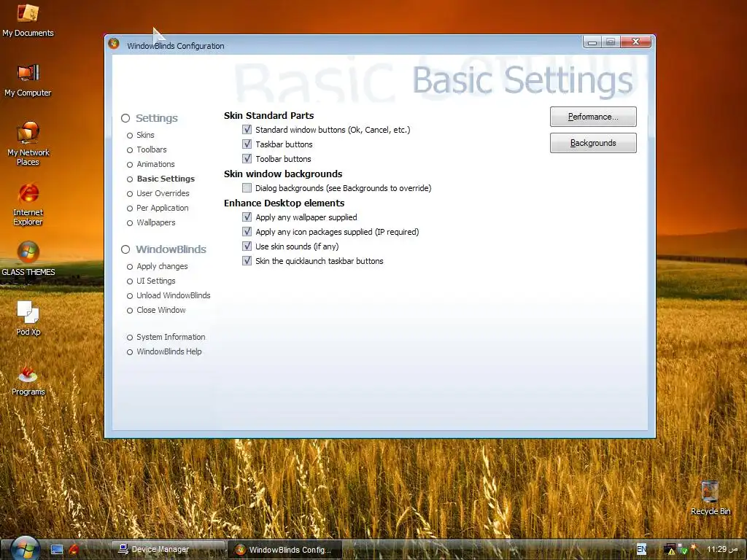Go to the Wallpapers page

pos(151,222)
